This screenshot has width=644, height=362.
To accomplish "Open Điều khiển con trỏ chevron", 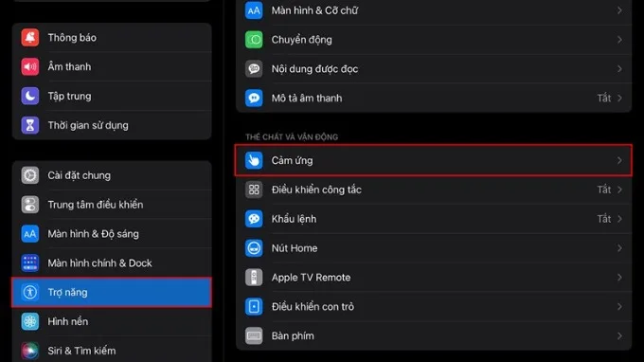I will [x=619, y=306].
